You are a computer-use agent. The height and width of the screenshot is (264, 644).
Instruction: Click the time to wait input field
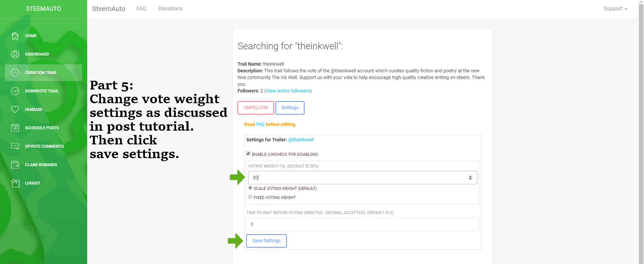(362, 224)
